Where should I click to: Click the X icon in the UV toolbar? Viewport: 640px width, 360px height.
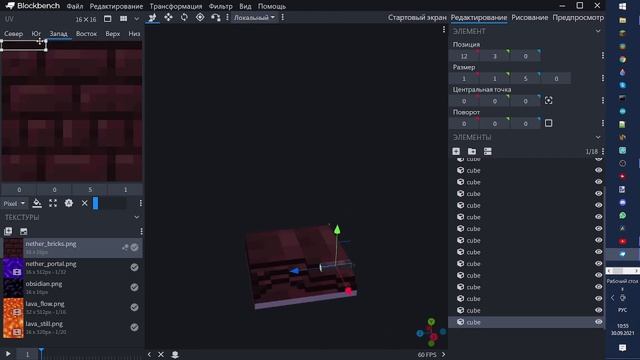(84, 203)
